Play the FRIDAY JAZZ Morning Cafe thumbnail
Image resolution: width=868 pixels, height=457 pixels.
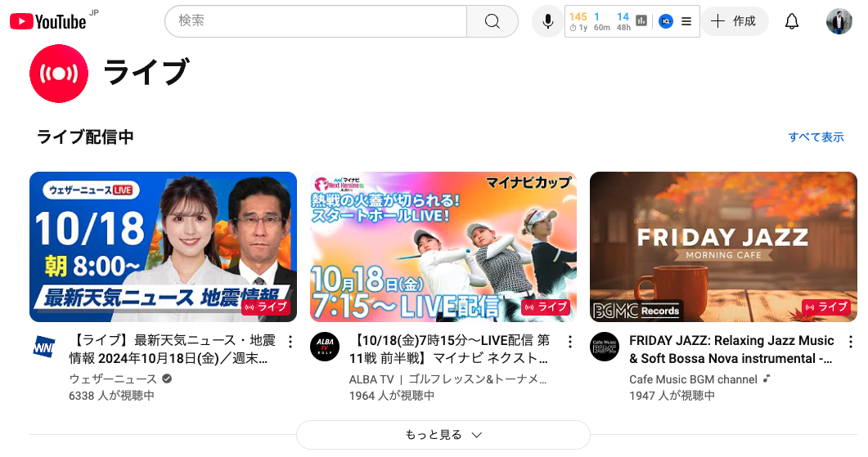(723, 247)
